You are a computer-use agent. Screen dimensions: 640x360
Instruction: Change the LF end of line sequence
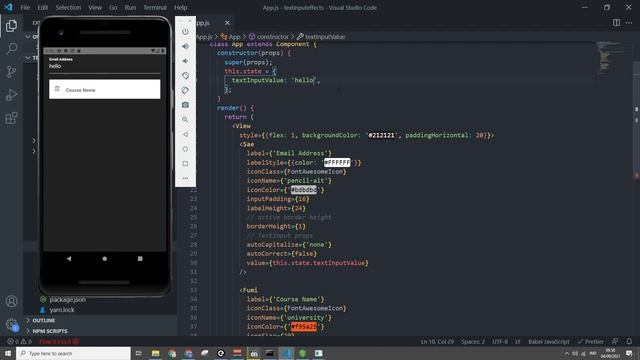pyautogui.click(x=518, y=341)
